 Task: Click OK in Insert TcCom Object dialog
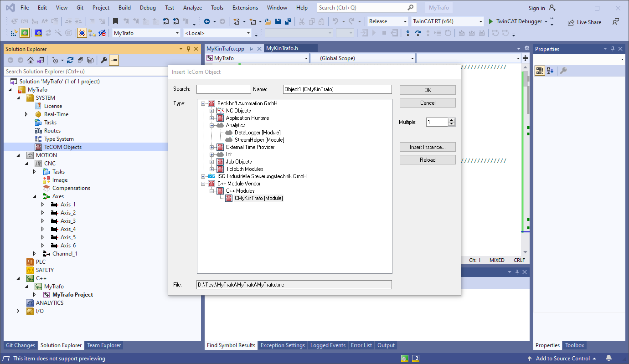[428, 90]
